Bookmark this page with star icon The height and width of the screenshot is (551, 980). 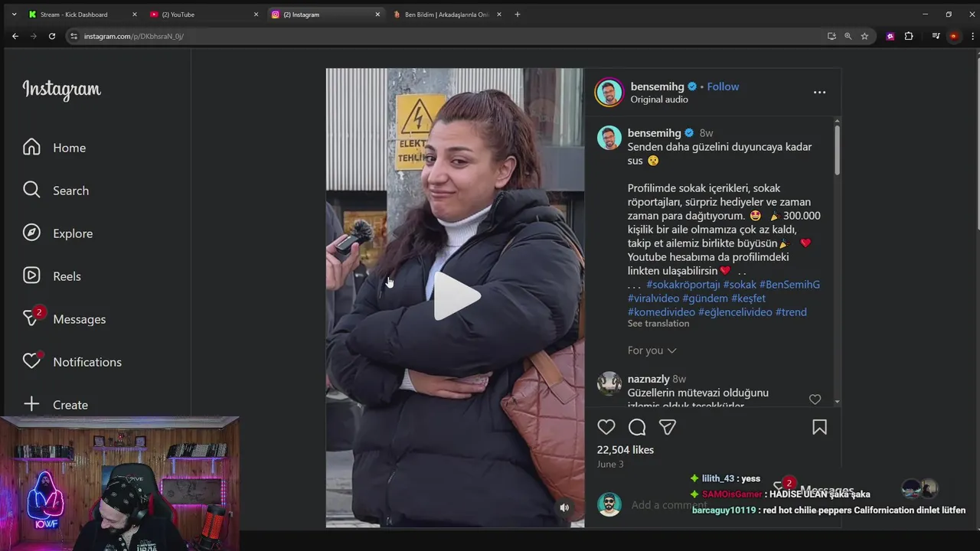tap(864, 36)
